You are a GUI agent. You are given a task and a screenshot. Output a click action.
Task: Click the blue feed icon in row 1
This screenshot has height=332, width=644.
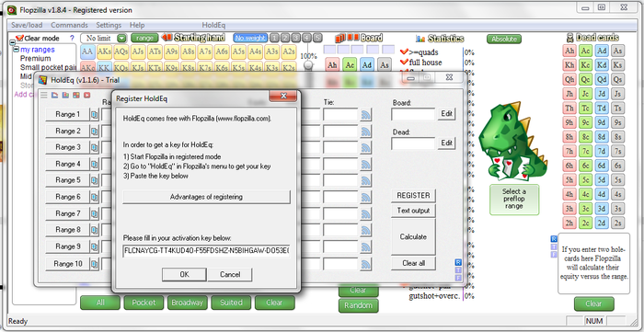pyautogui.click(x=365, y=115)
